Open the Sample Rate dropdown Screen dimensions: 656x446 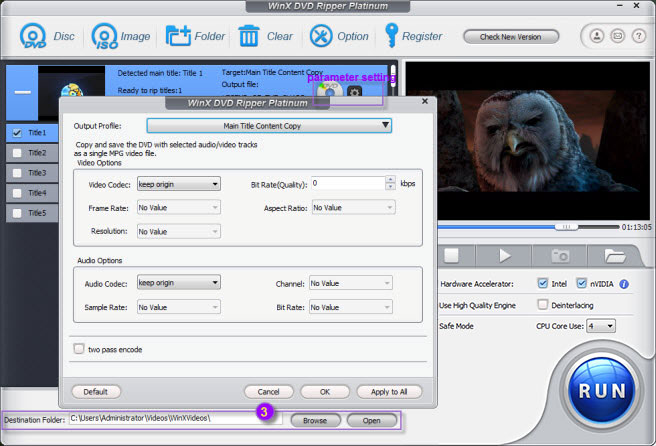(x=179, y=307)
